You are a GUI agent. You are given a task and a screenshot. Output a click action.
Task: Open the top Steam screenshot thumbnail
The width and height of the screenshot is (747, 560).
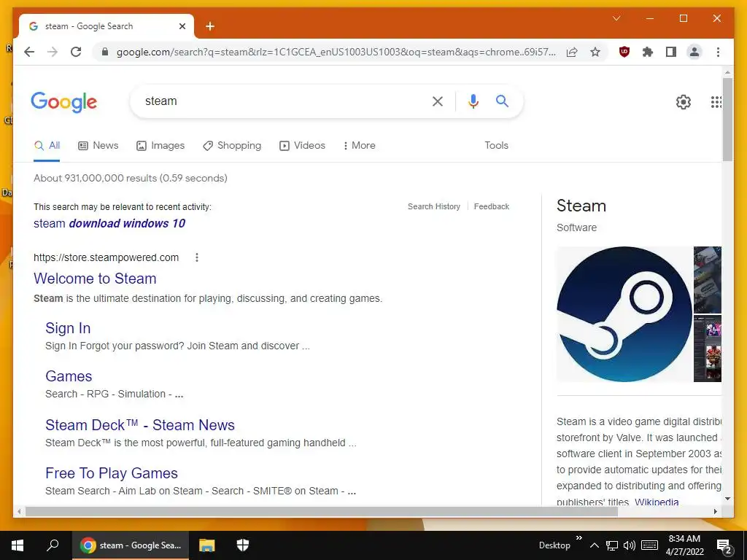point(708,279)
